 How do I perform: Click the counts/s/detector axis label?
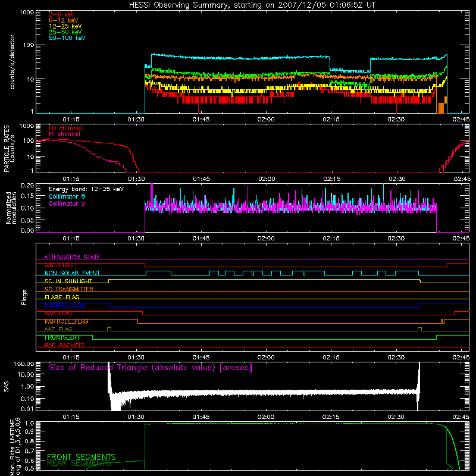pos(12,62)
